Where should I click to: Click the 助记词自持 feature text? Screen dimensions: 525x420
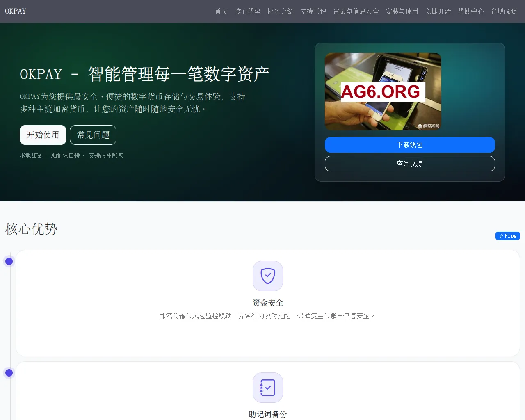[66, 155]
